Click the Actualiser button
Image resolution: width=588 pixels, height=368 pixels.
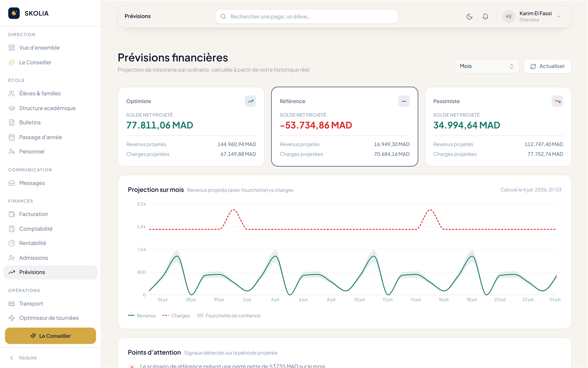547,66
